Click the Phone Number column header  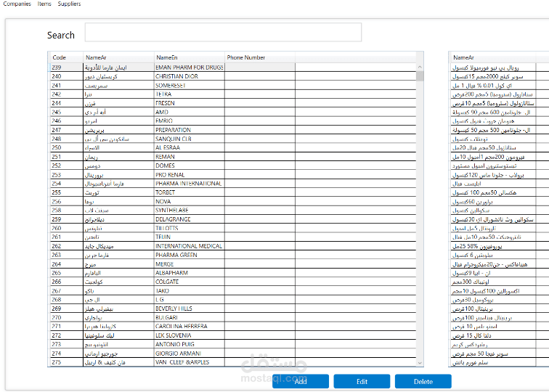point(260,57)
